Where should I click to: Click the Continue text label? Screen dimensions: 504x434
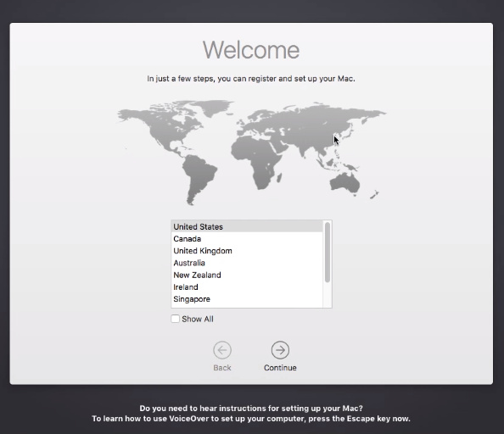point(280,368)
